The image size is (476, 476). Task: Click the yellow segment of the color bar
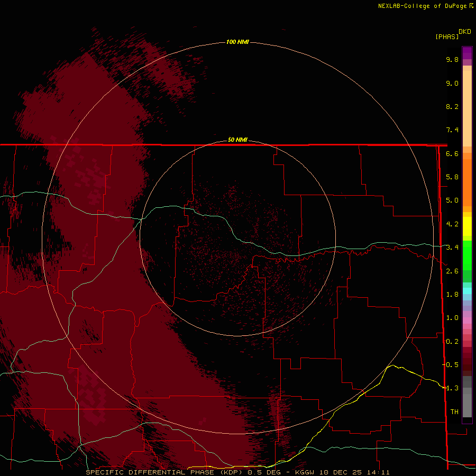pos(467,226)
